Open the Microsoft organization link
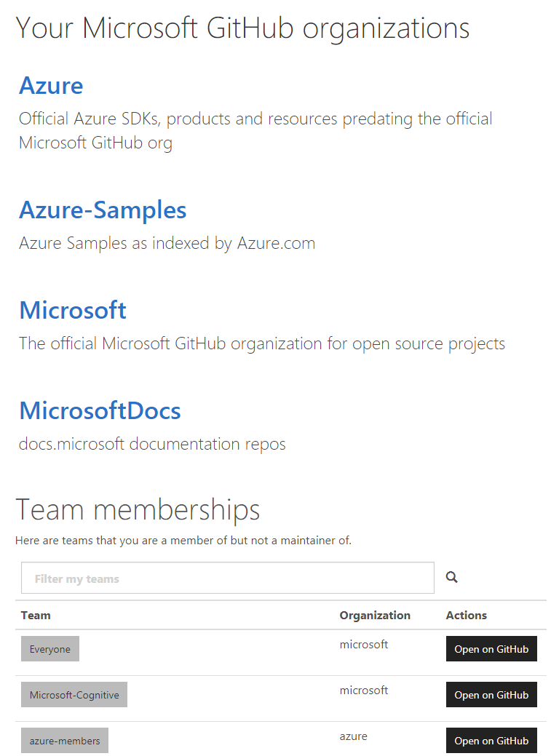This screenshot has height=756, width=551. point(73,310)
